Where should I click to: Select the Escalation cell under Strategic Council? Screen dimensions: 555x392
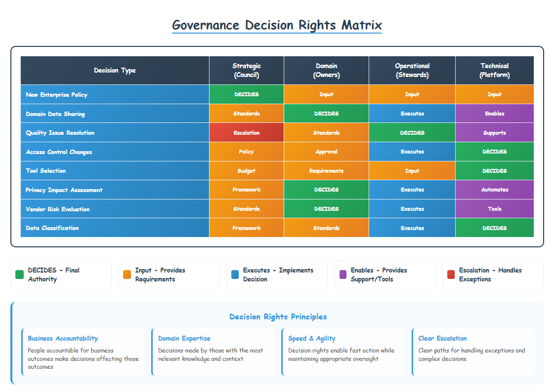(x=247, y=132)
